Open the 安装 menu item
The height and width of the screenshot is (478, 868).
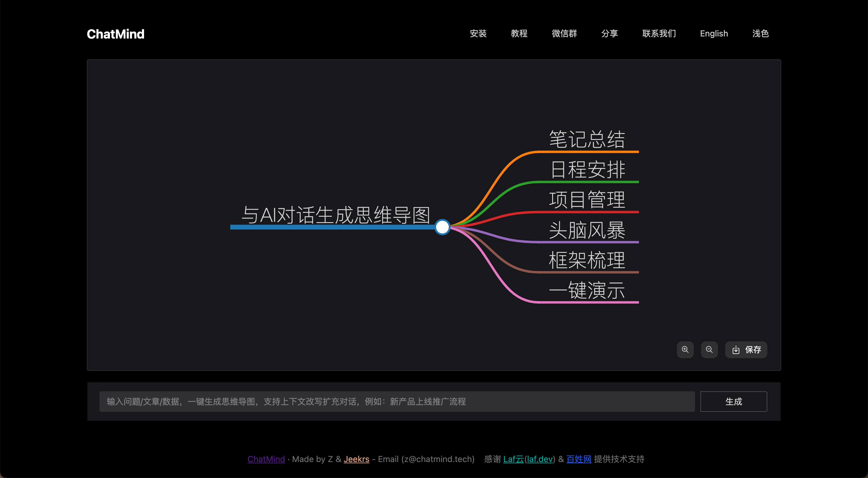coord(478,33)
